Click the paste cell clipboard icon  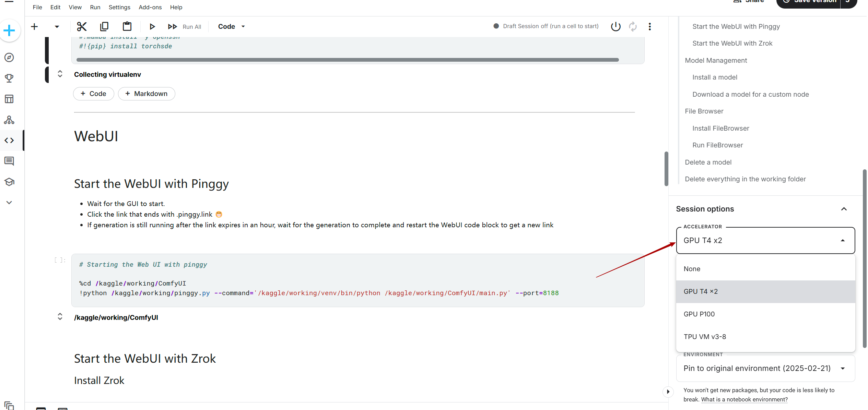(127, 26)
